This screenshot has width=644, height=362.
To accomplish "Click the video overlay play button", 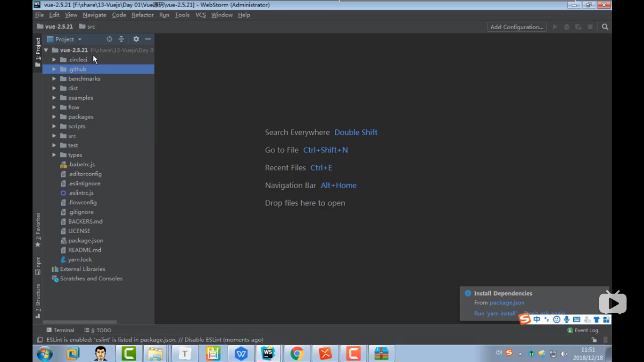I will [x=613, y=303].
